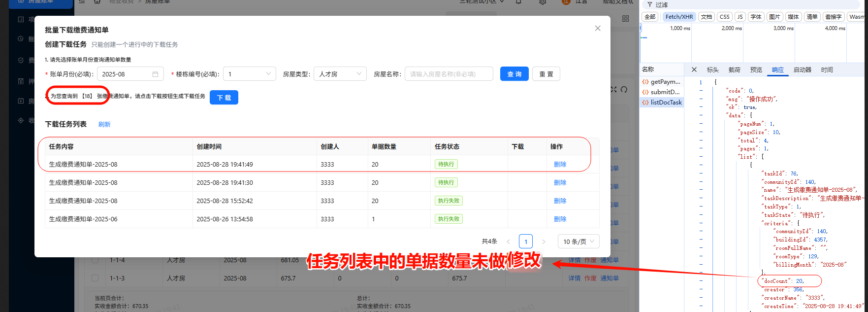Toggle the CSS filter chip
Image resolution: width=868 pixels, height=312 pixels.
[725, 17]
